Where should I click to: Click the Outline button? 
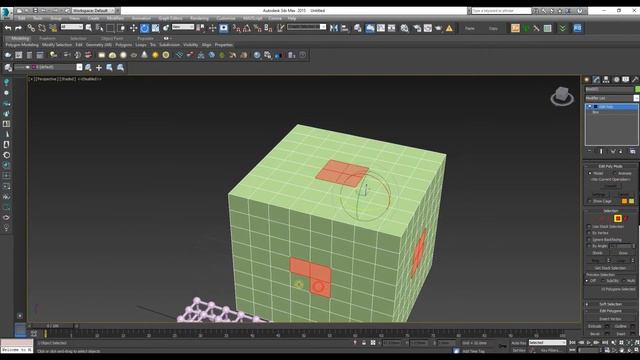[621, 326]
